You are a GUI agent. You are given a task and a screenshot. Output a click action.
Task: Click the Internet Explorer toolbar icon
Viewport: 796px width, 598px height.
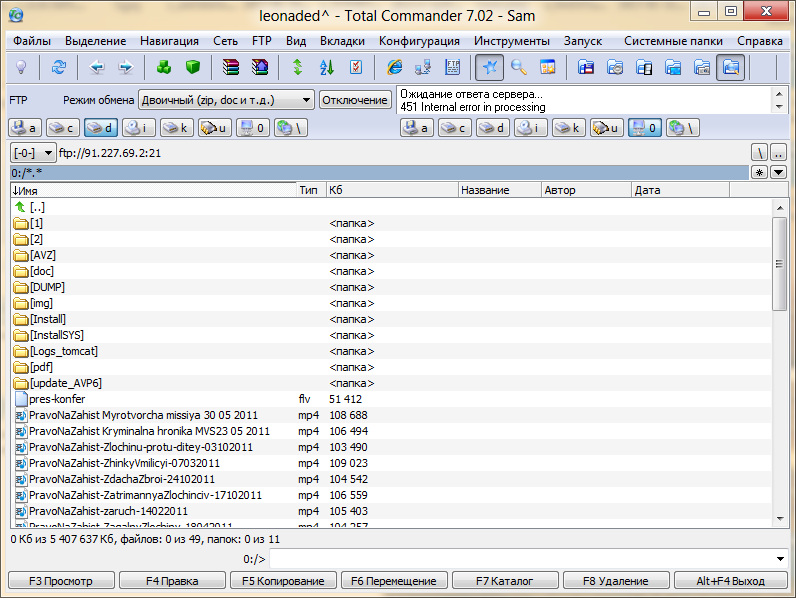pos(394,67)
